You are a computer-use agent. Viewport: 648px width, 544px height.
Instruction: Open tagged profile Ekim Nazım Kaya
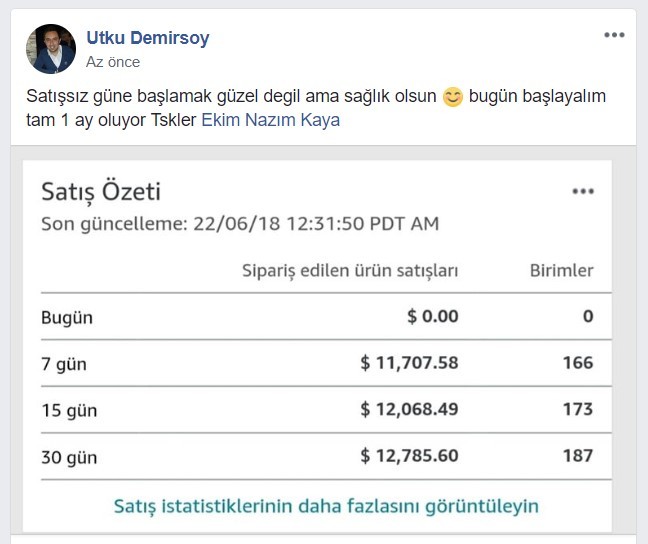pyautogui.click(x=271, y=120)
